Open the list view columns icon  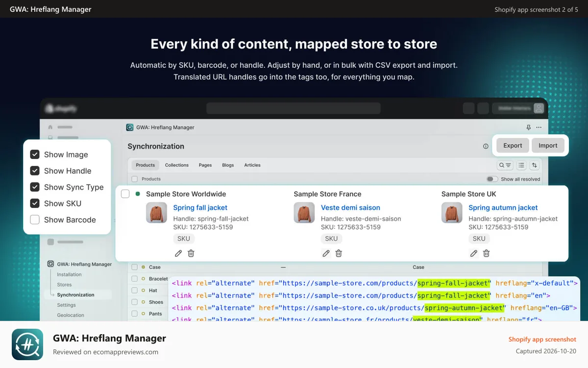click(x=521, y=165)
